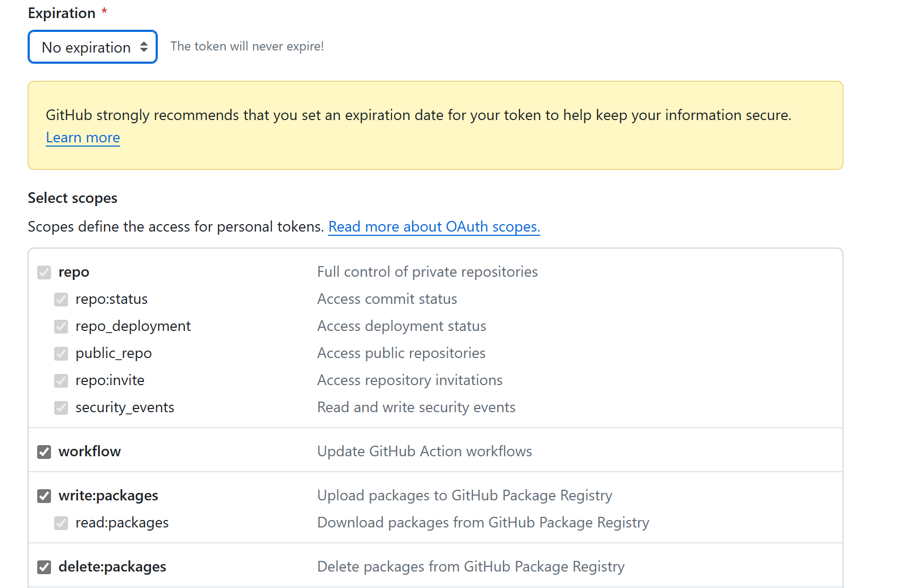This screenshot has height=588, width=911.
Task: Uncheck the workflow scope checkbox
Action: 44,452
